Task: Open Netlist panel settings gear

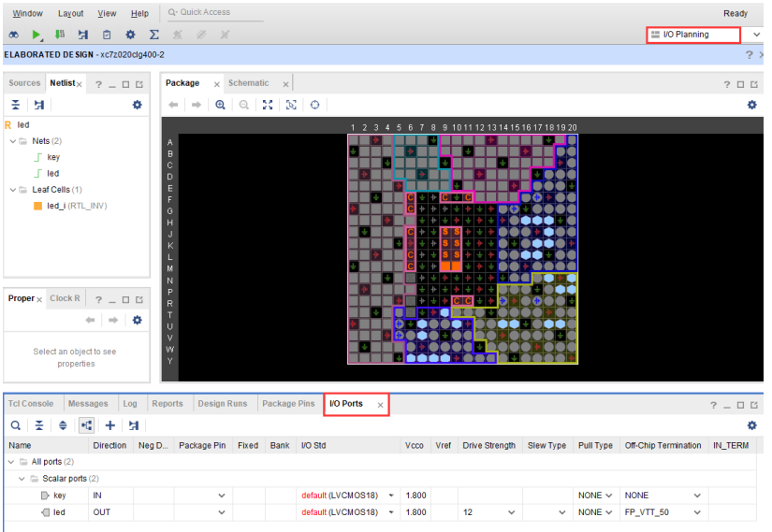Action: [138, 105]
